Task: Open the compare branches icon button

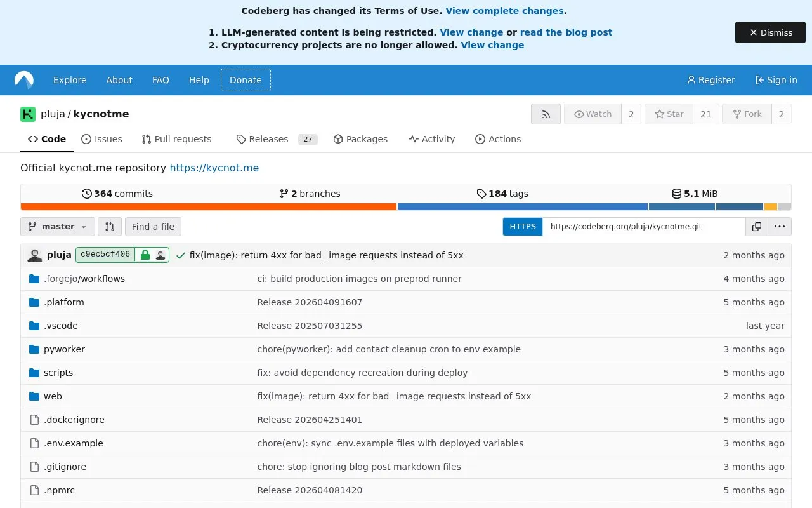Action: point(109,227)
